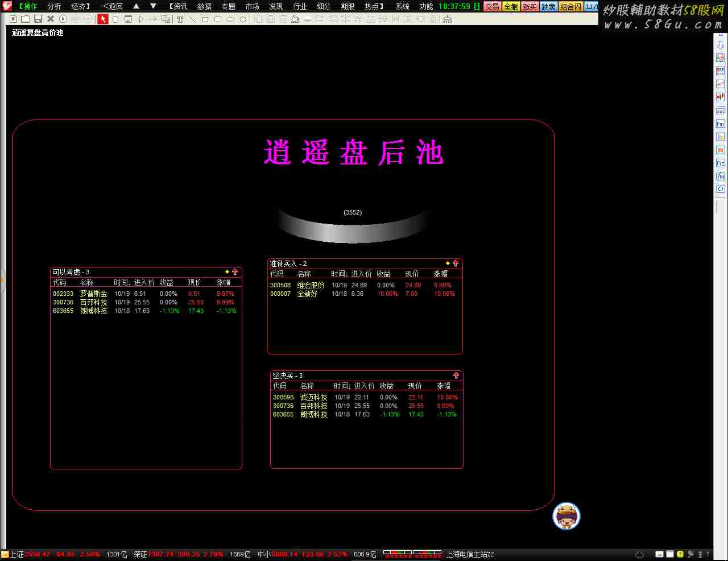Choose the ellipse drawing tool
The image size is (728, 561).
pos(230,19)
